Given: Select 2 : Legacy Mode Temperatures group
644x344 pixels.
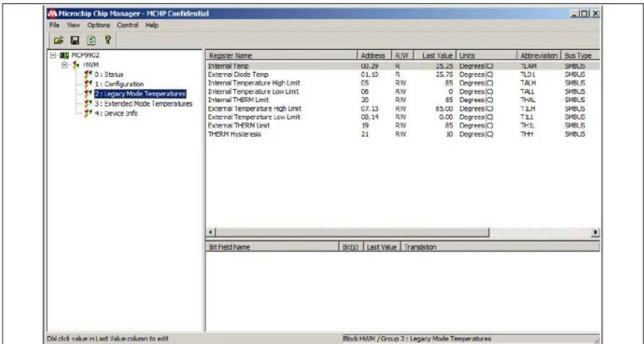Looking at the screenshot, I should [140, 94].
